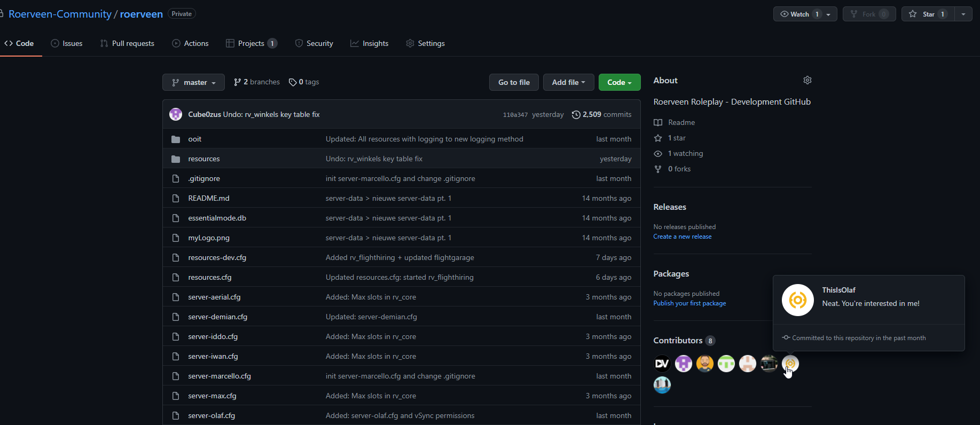Switch to the Issues tab
The width and height of the screenshot is (980, 425).
point(67,44)
